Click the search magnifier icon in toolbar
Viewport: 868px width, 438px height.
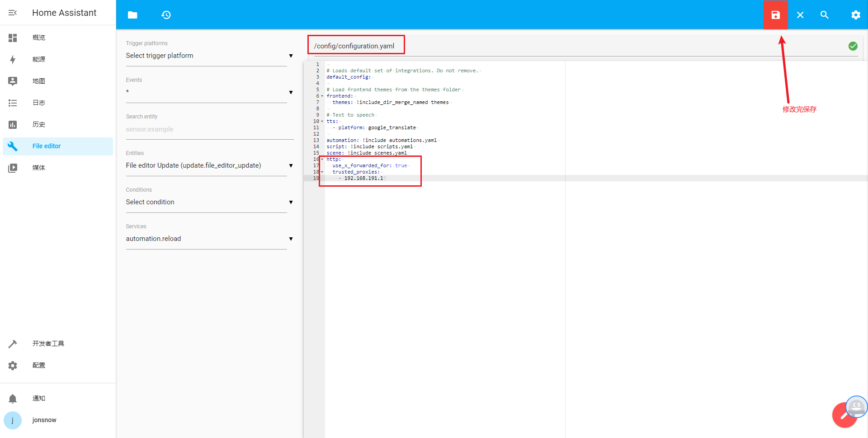click(x=824, y=15)
